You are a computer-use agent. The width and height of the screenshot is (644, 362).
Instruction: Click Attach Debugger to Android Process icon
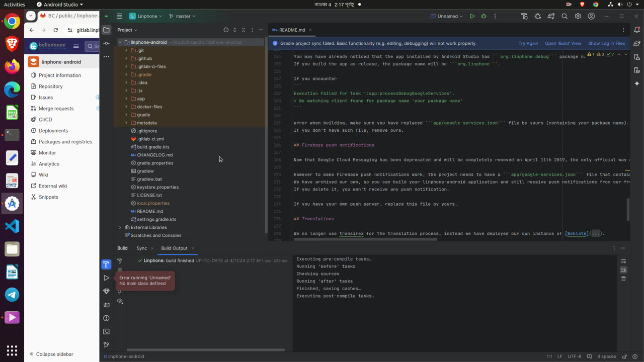tap(538, 16)
